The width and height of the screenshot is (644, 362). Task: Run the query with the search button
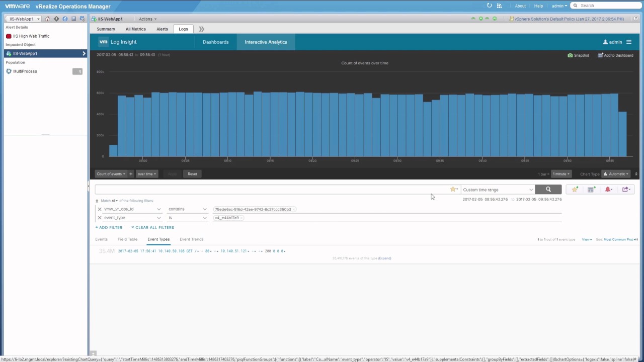point(548,190)
